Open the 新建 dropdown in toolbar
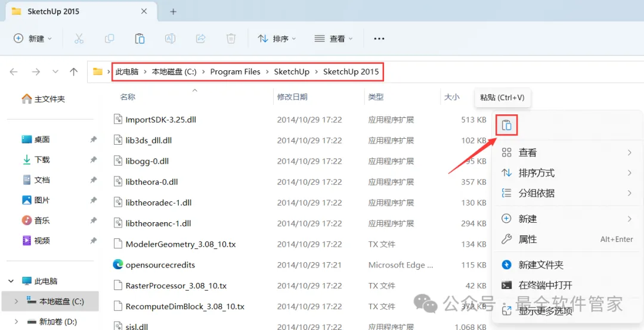Image resolution: width=644 pixels, height=330 pixels. pyautogui.click(x=33, y=39)
